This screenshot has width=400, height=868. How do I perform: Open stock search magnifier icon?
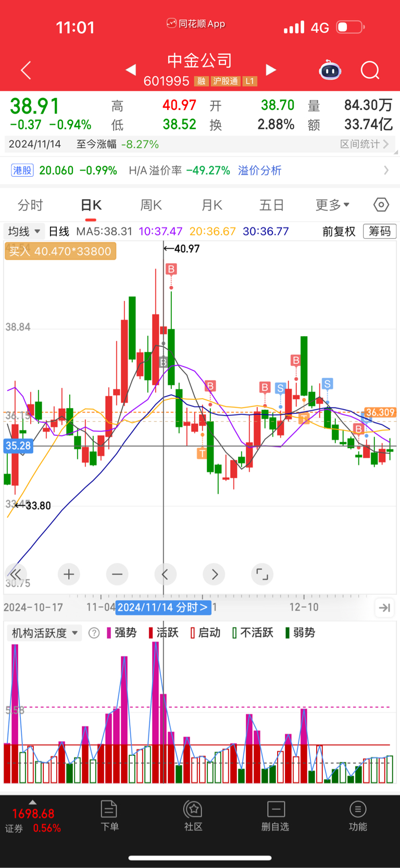point(370,70)
